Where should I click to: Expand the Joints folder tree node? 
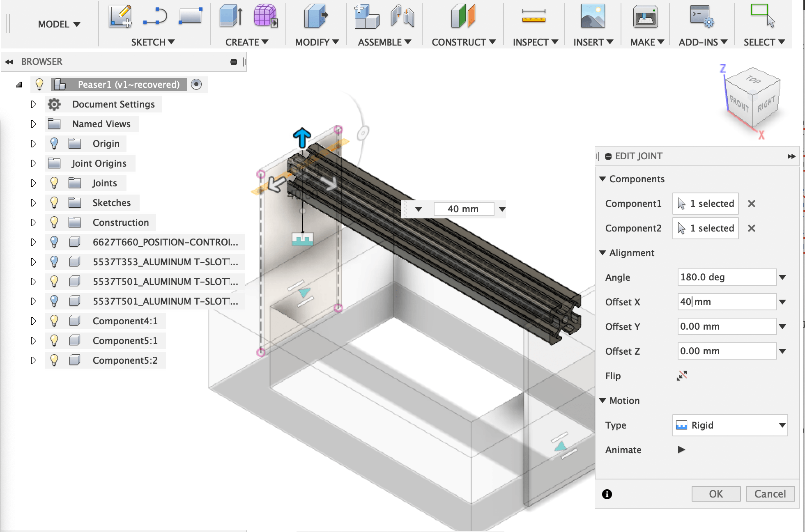34,183
